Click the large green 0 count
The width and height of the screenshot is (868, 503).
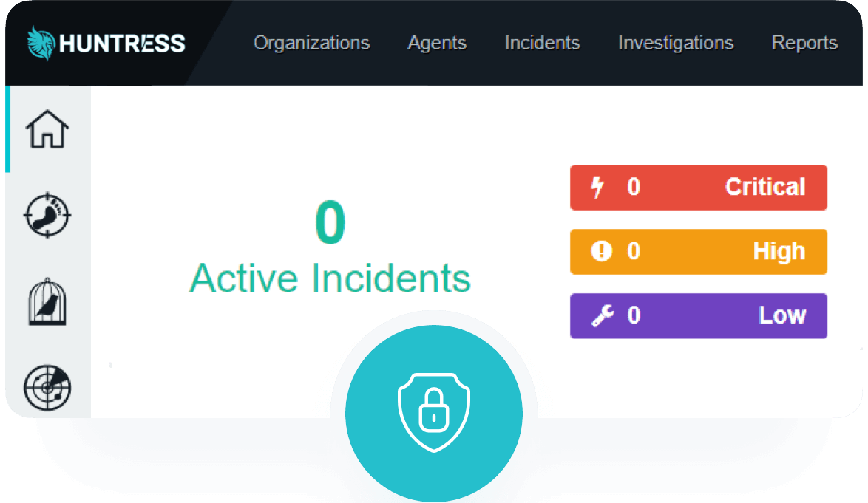click(330, 222)
